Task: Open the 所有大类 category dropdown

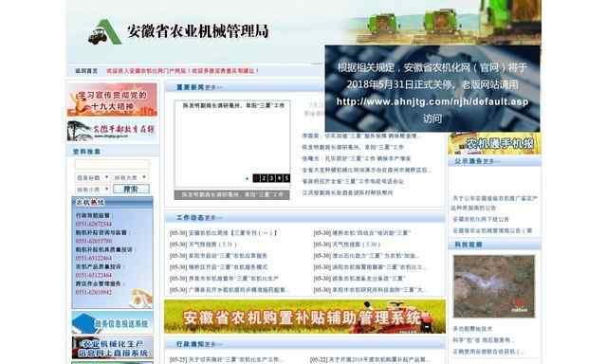Action: pyautogui.click(x=130, y=177)
